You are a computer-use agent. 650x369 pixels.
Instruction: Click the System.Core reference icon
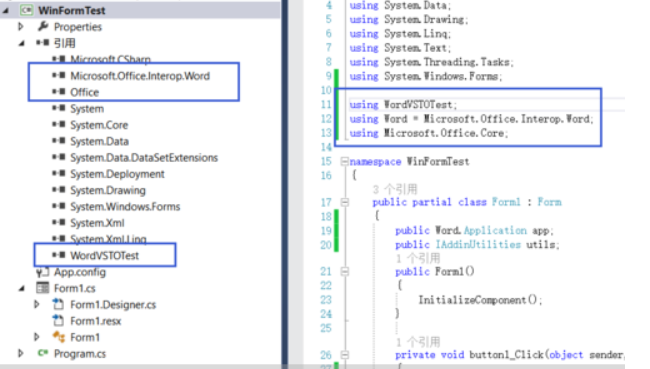coord(59,124)
